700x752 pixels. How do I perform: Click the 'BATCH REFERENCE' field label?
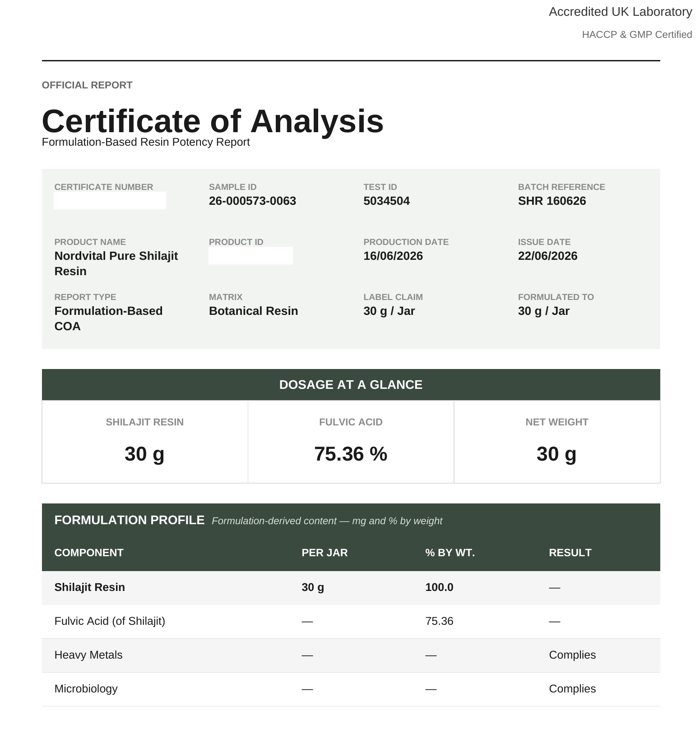(561, 187)
